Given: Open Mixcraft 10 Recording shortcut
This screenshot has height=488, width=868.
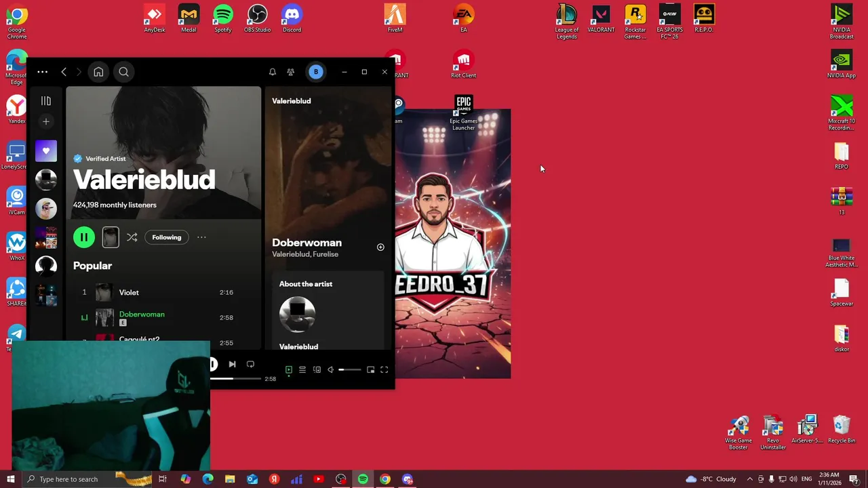Looking at the screenshot, I should click(842, 113).
